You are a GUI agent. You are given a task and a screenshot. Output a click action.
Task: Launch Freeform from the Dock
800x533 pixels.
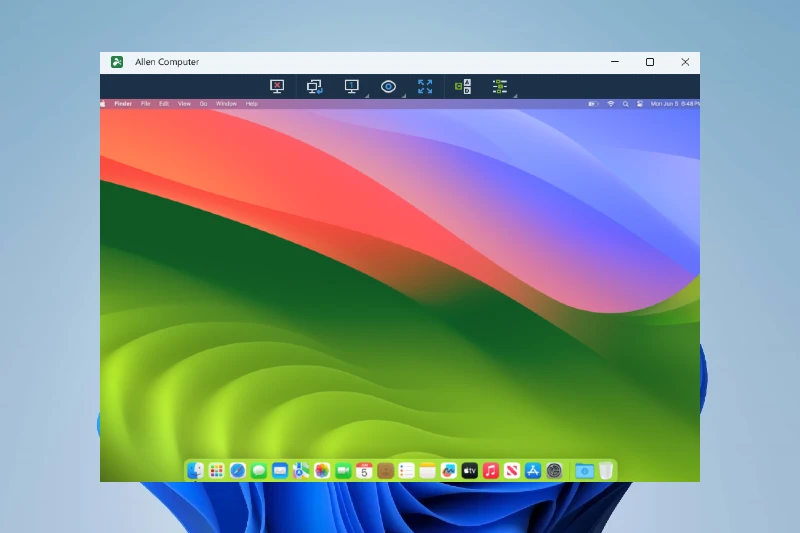click(x=448, y=471)
